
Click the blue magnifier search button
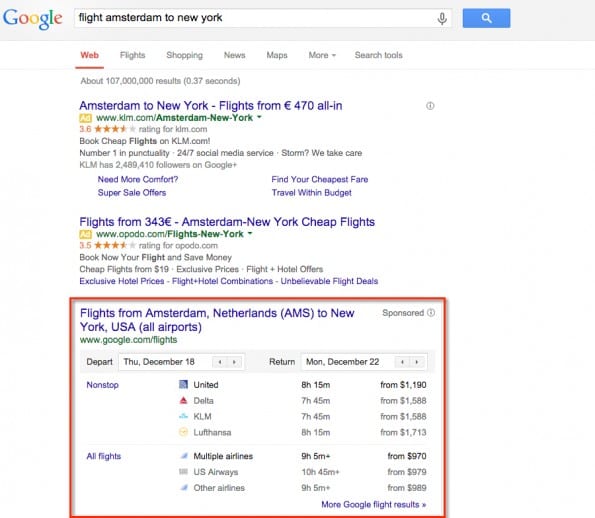[486, 18]
